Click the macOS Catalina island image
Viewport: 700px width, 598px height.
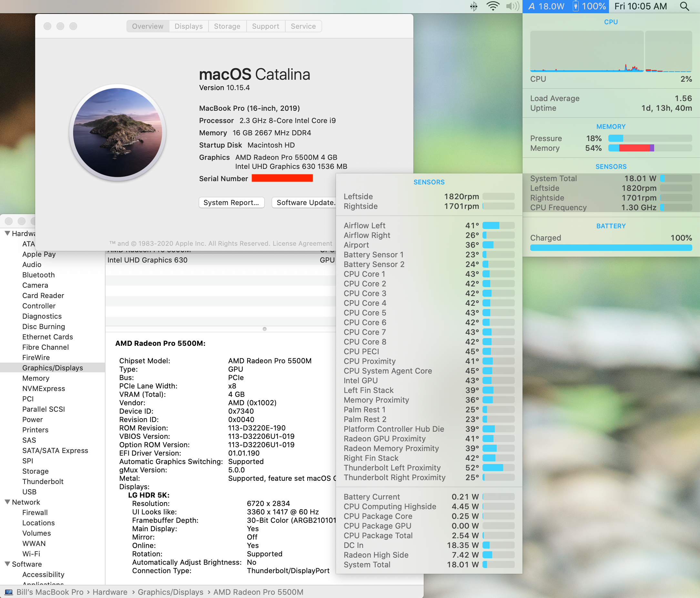point(117,132)
